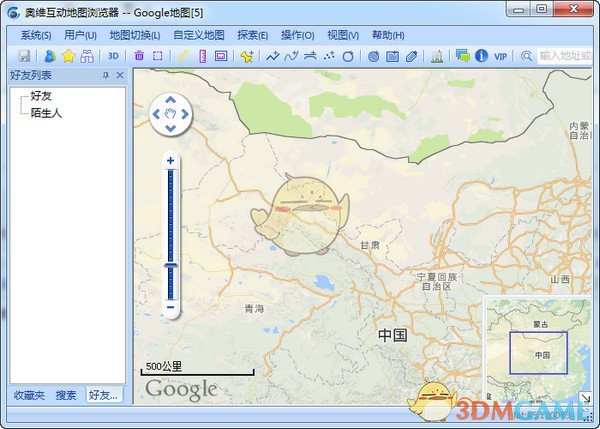The height and width of the screenshot is (429, 600).
Task: Open the chat messages icon
Action: tap(463, 56)
